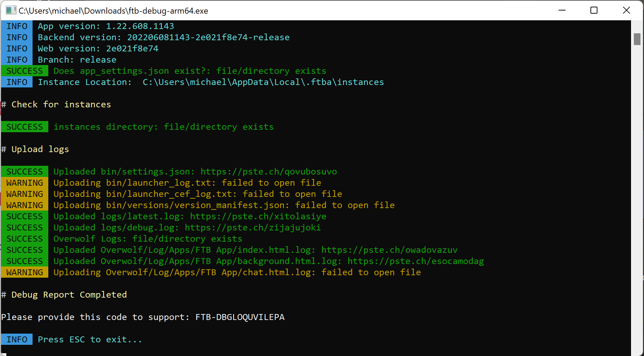The height and width of the screenshot is (356, 644).
Task: Close the ftb-debug-arm64.exe window
Action: pyautogui.click(x=626, y=10)
